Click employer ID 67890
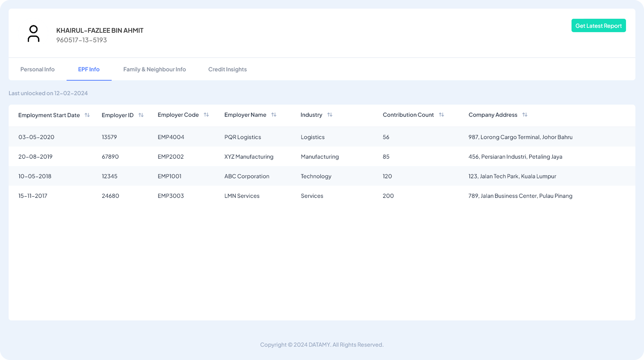Viewport: 644px width, 360px height. click(x=110, y=156)
